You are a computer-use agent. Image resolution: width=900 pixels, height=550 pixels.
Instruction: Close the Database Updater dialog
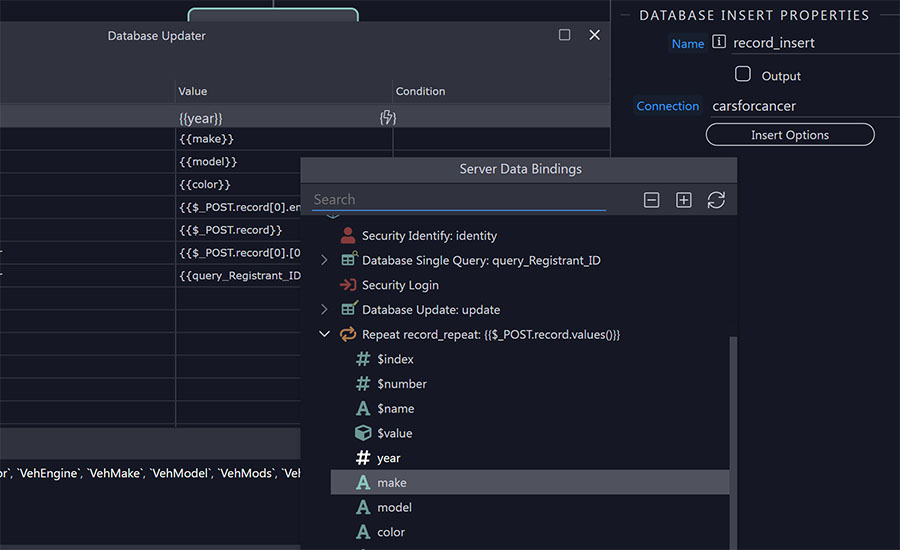[x=595, y=35]
